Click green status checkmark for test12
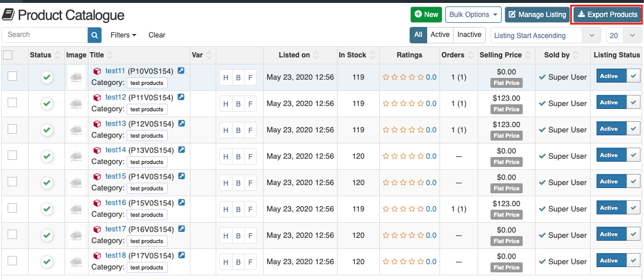 pos(47,104)
